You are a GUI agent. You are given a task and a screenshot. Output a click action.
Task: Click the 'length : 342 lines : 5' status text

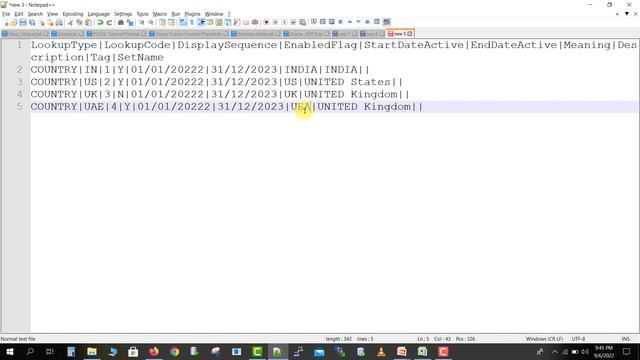tap(349, 339)
